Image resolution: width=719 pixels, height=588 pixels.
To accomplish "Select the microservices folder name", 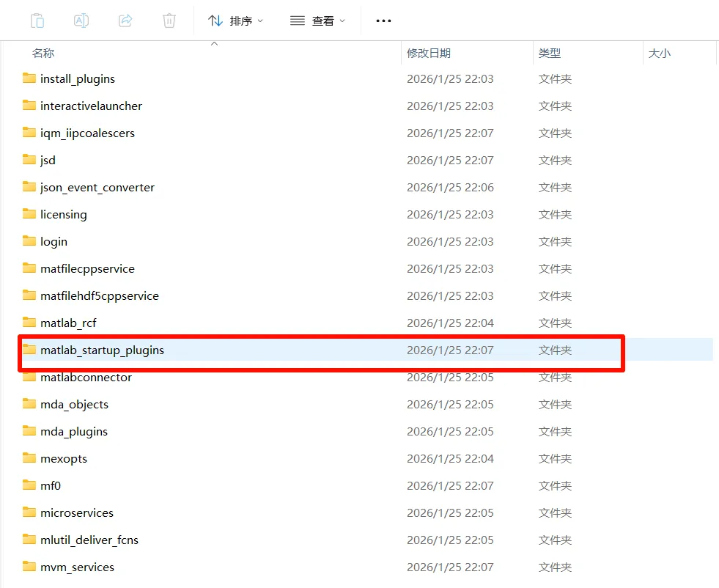I will pos(77,512).
